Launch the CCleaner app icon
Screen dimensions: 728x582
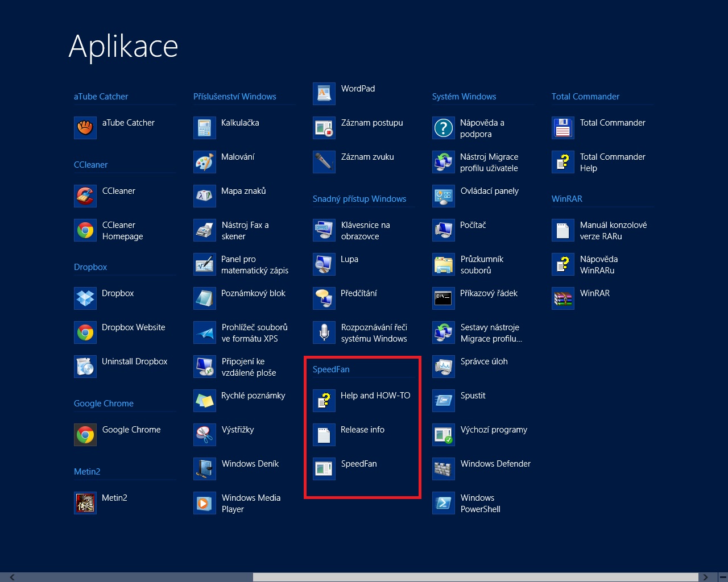[x=85, y=196]
